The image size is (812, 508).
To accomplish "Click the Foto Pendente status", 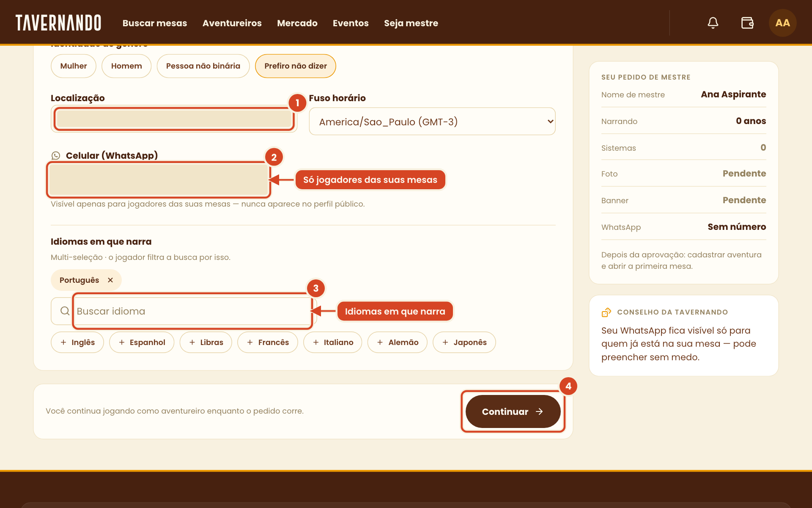I will tap(744, 174).
